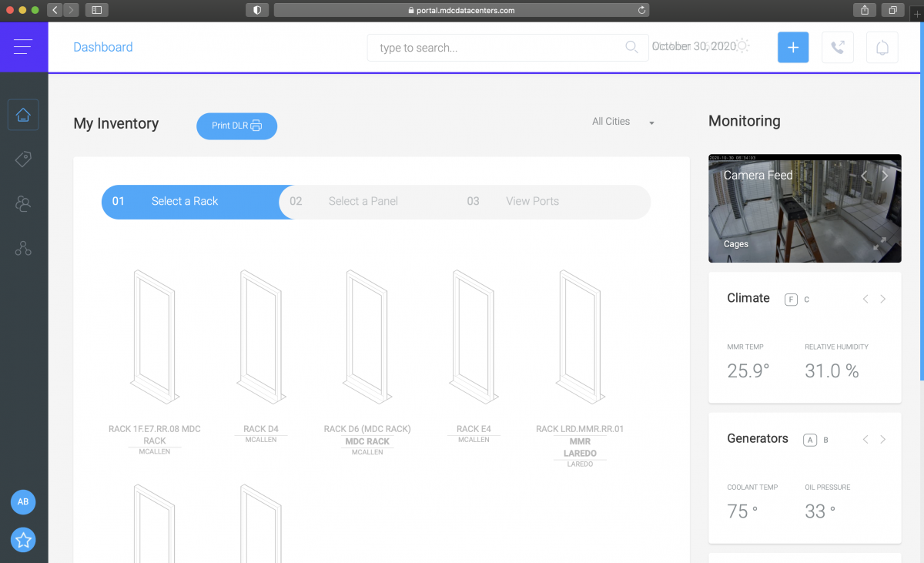Click the Print DLR button
This screenshot has width=924, height=563.
pyautogui.click(x=236, y=126)
